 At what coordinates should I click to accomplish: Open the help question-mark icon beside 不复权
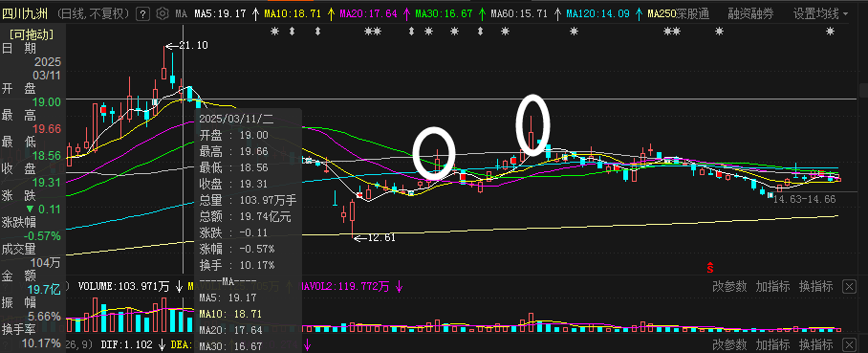tap(142, 13)
